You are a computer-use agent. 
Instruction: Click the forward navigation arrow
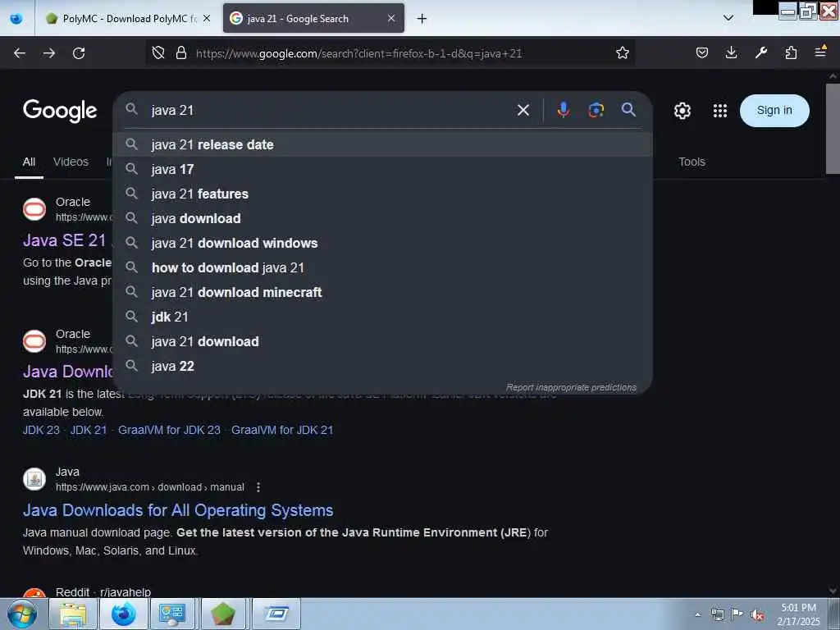[49, 53]
